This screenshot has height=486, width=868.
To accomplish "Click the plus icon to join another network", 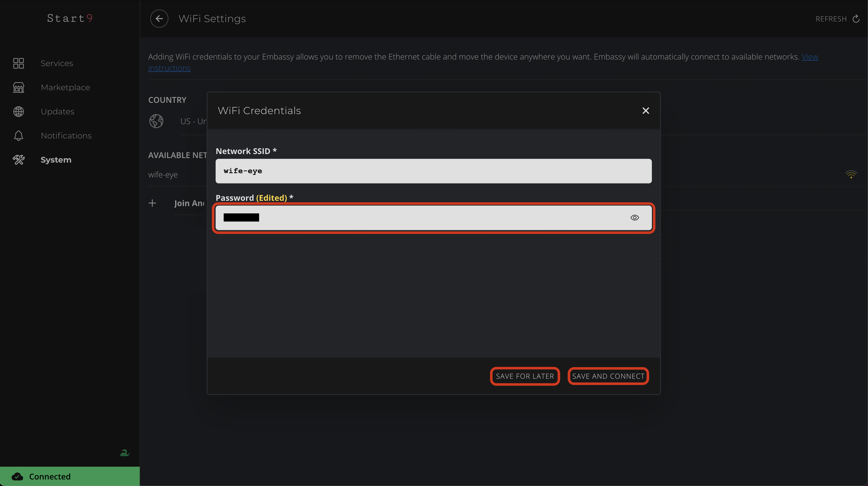I will [x=152, y=203].
